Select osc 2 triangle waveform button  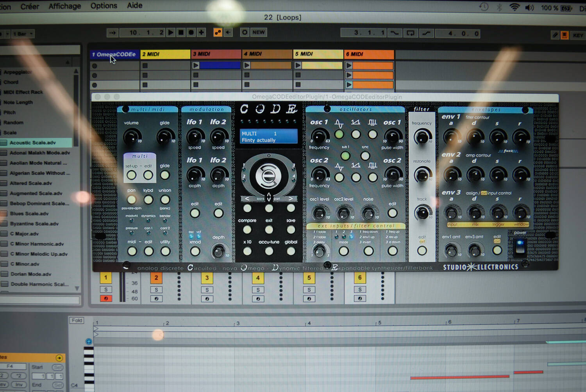(x=339, y=177)
